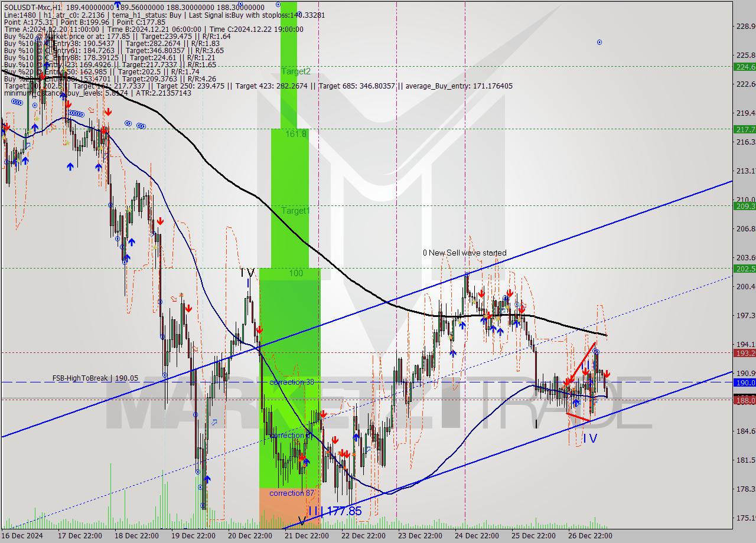Screen dimensions: 756x543
Task: Click the line with Target:209.3763 R/R:4.26
Action: pos(110,78)
